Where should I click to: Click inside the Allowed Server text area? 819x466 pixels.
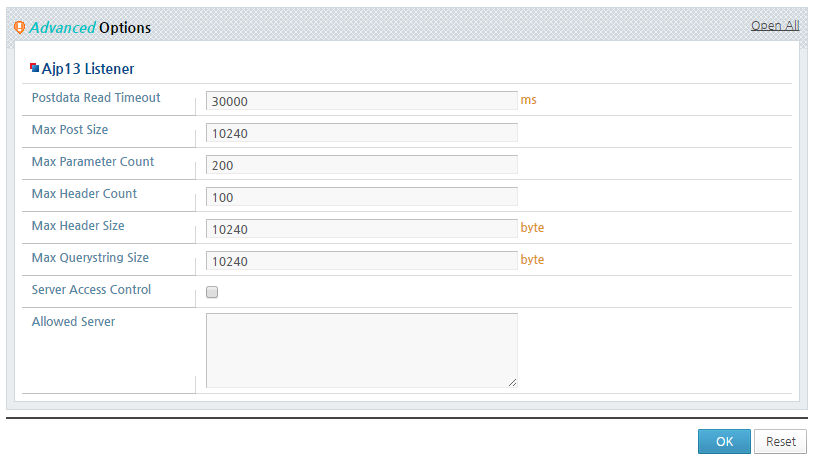tap(361, 351)
